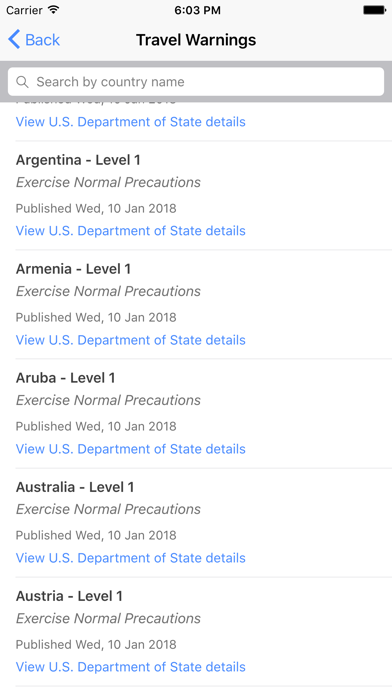Image resolution: width=392 pixels, height=696 pixels.
Task: Select the Argentina - Level 1 heading
Action: pos(78,160)
